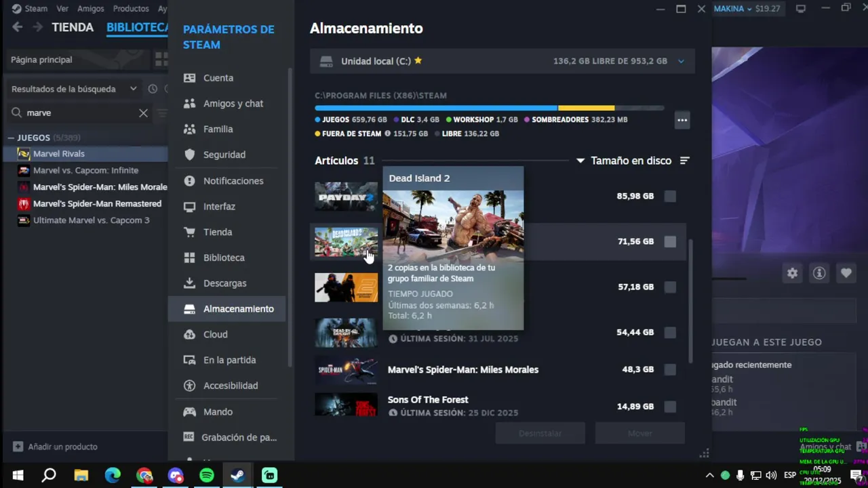Open the Steam menu
The height and width of the screenshot is (488, 868).
pyautogui.click(x=30, y=9)
